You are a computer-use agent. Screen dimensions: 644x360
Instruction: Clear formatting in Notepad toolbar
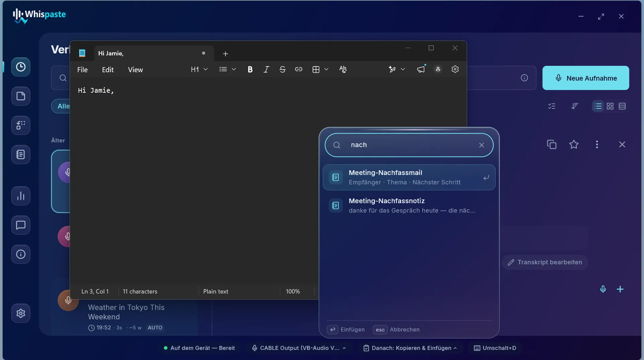pos(343,70)
